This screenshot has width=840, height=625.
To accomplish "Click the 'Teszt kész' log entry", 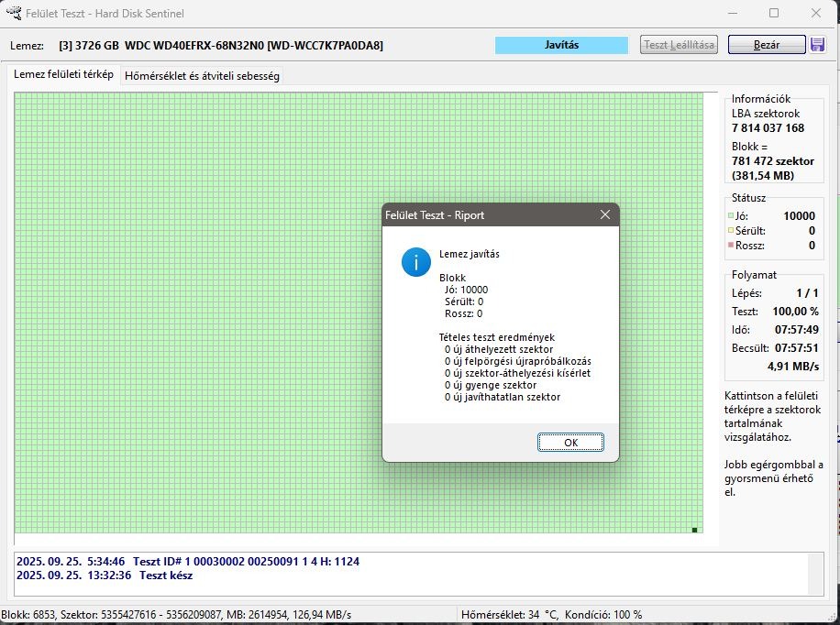I will click(x=166, y=576).
